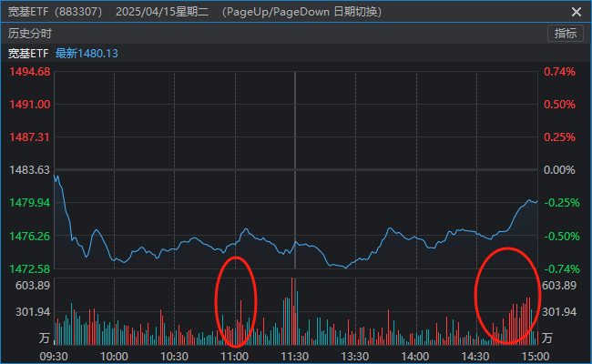Click the 11:00 red circled volume spike

237,300
